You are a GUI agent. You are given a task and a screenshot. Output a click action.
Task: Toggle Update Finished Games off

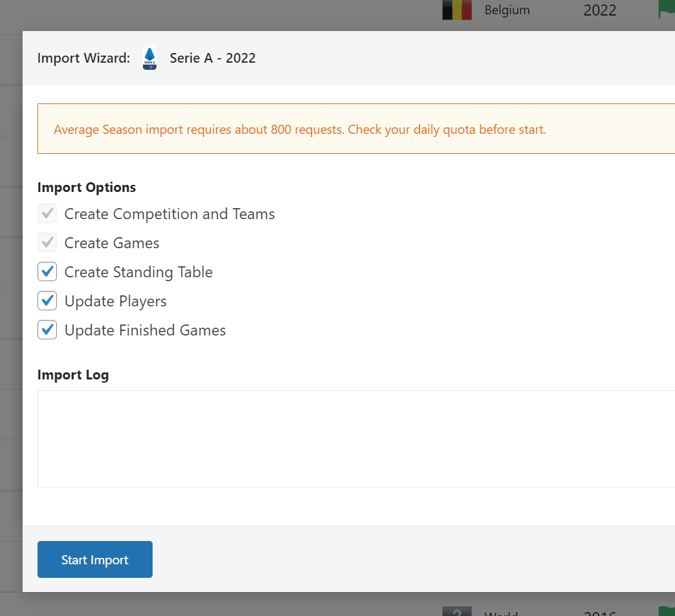pos(47,330)
